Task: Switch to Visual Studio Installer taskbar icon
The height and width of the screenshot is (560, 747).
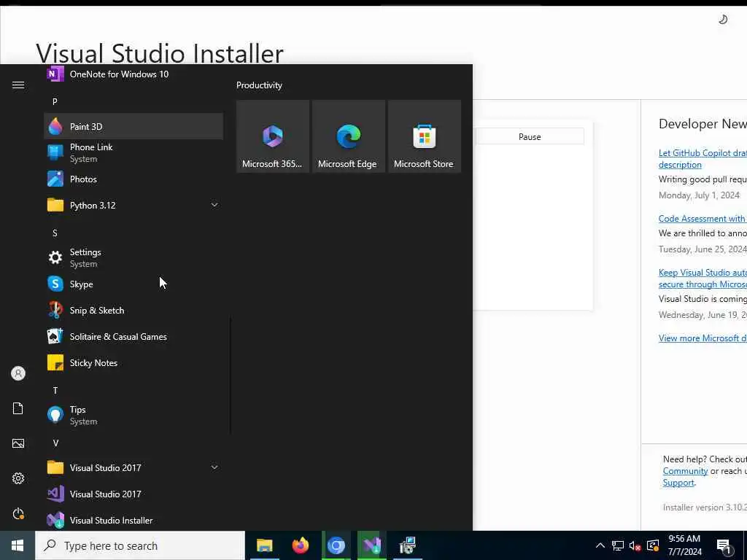Action: 371,545
